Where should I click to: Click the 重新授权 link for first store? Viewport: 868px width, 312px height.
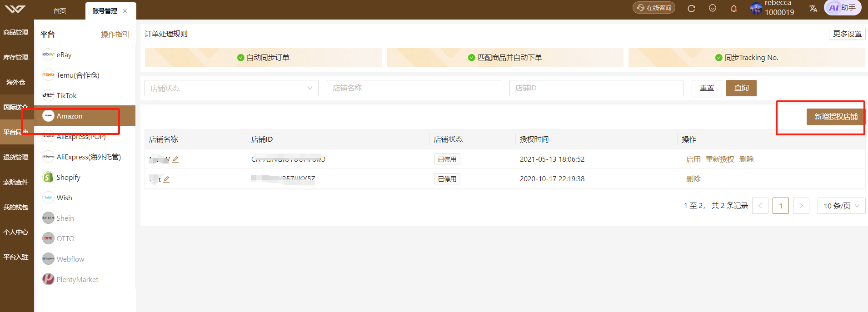point(720,159)
